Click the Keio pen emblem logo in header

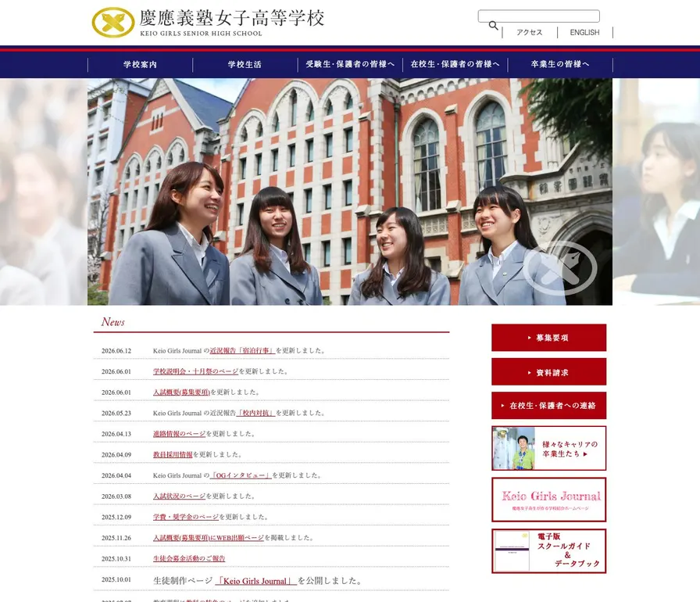pos(113,23)
